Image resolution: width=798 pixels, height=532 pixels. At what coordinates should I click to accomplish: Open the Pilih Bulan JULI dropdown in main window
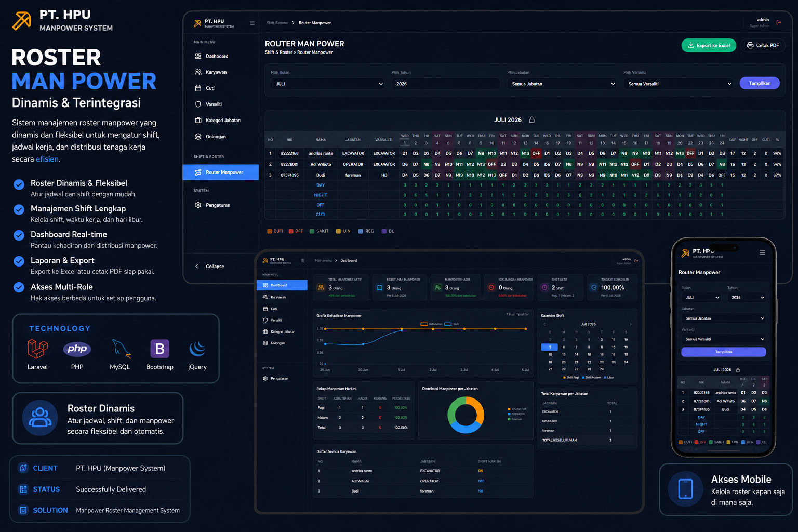click(328, 84)
